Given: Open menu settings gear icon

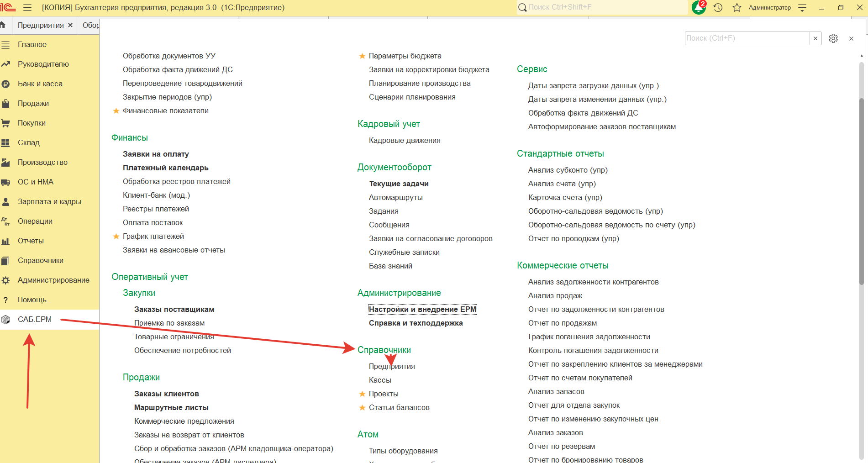Looking at the screenshot, I should click(x=833, y=38).
